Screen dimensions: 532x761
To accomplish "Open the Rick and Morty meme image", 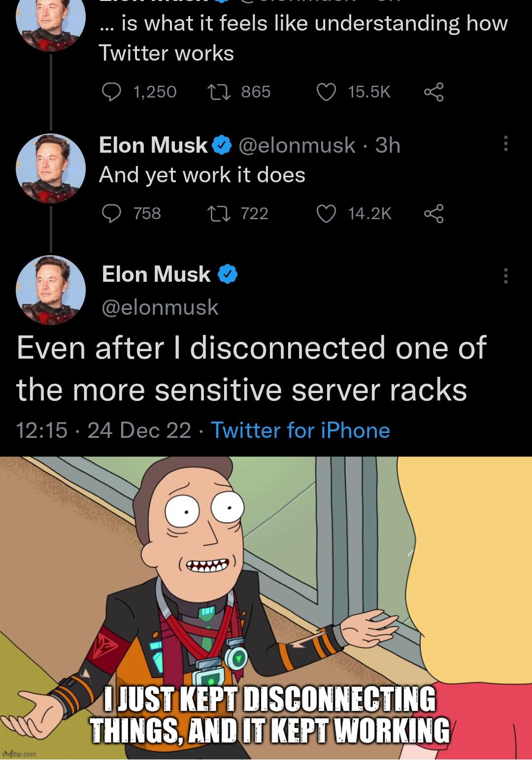I will (266, 608).
